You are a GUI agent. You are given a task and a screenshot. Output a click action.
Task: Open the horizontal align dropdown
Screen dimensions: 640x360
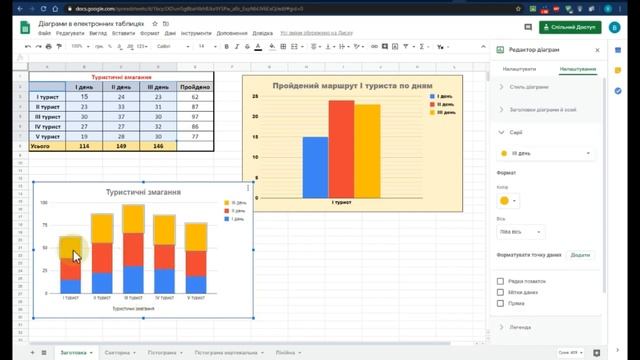[316, 47]
